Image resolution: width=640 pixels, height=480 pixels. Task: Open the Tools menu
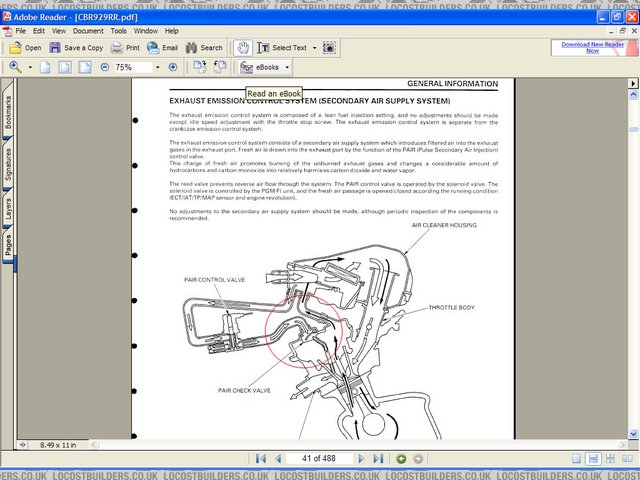(119, 31)
